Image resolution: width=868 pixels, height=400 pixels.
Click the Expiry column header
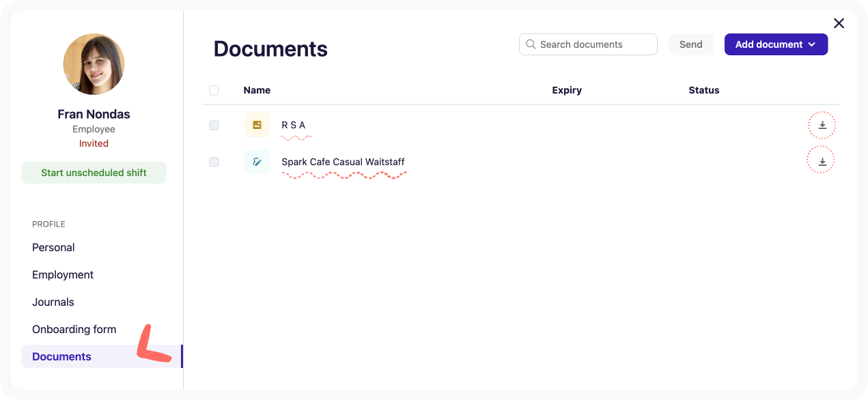(567, 90)
